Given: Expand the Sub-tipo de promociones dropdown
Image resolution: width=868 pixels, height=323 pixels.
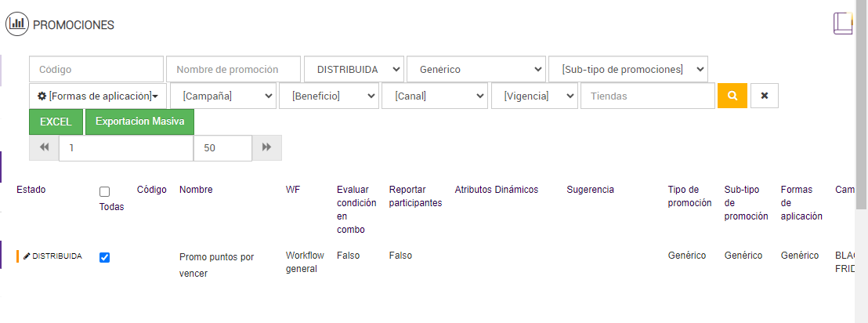Looking at the screenshot, I should coord(628,69).
